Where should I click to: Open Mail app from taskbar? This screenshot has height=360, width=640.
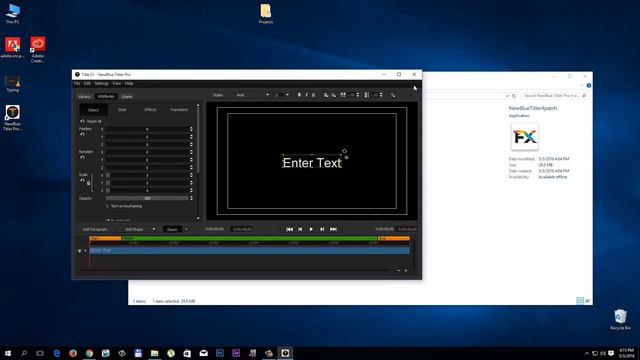coord(204,353)
